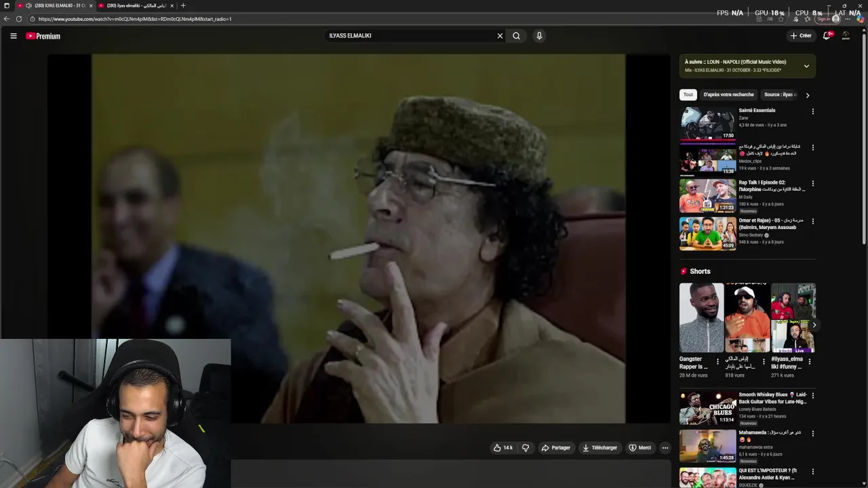This screenshot has width=868, height=488.
Task: Start voice search with the microphone
Action: 539,36
